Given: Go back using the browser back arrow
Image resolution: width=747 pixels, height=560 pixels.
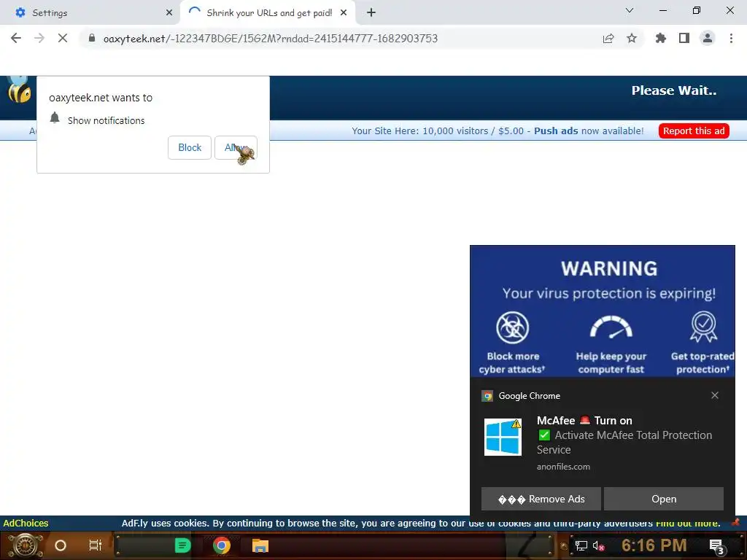Looking at the screenshot, I should click(16, 38).
